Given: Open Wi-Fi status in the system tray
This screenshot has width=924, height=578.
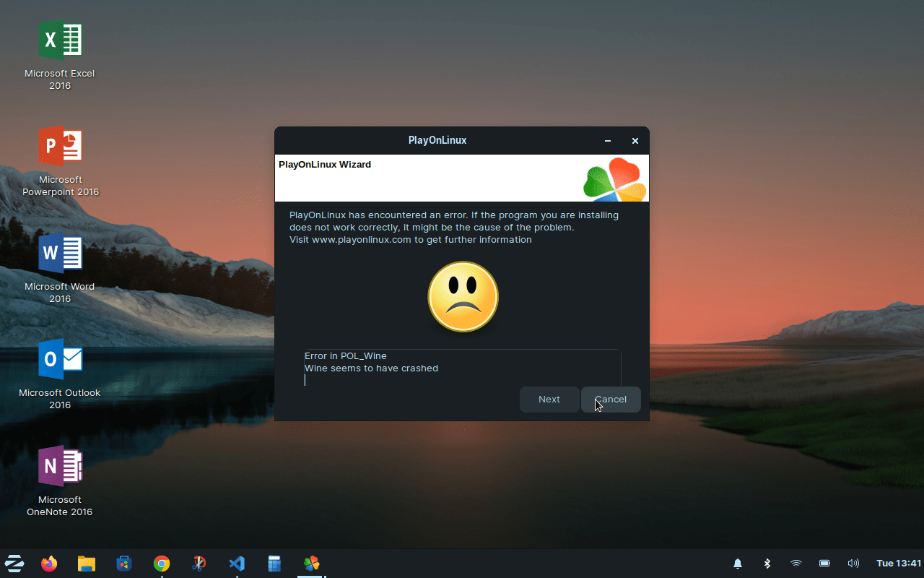Looking at the screenshot, I should (x=796, y=564).
